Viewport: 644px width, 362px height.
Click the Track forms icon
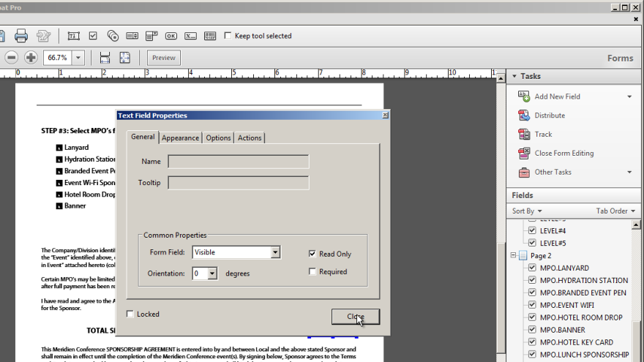(x=524, y=135)
